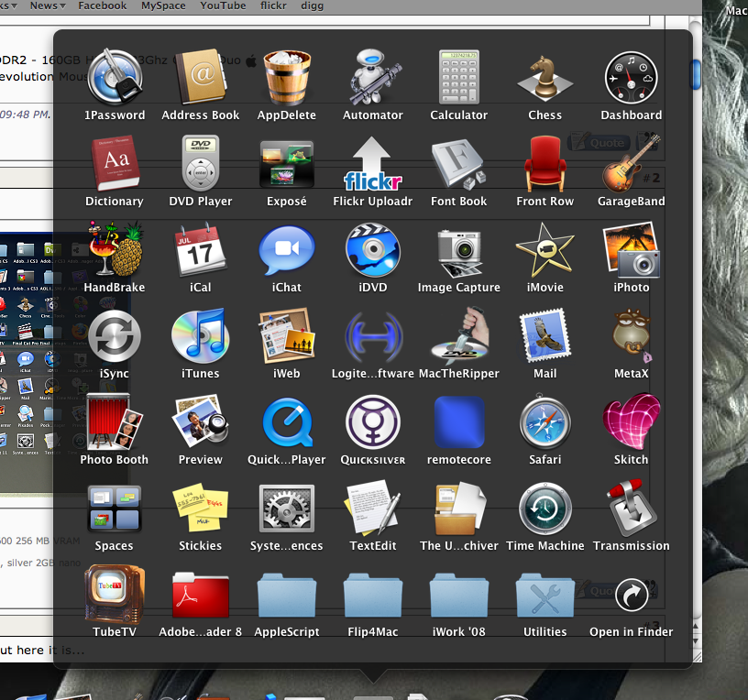The width and height of the screenshot is (748, 700).
Task: Open Photo Booth
Action: tap(115, 422)
